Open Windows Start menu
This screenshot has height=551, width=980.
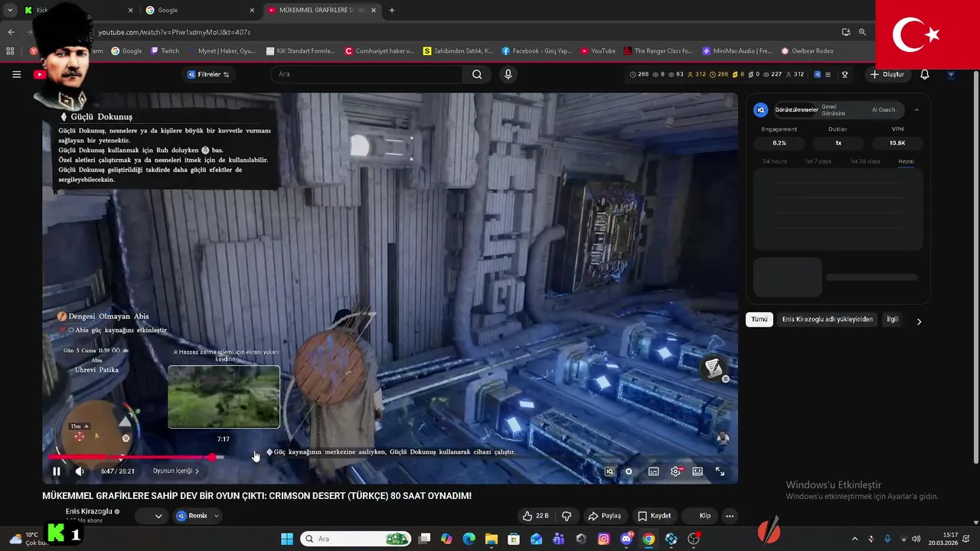pyautogui.click(x=287, y=539)
